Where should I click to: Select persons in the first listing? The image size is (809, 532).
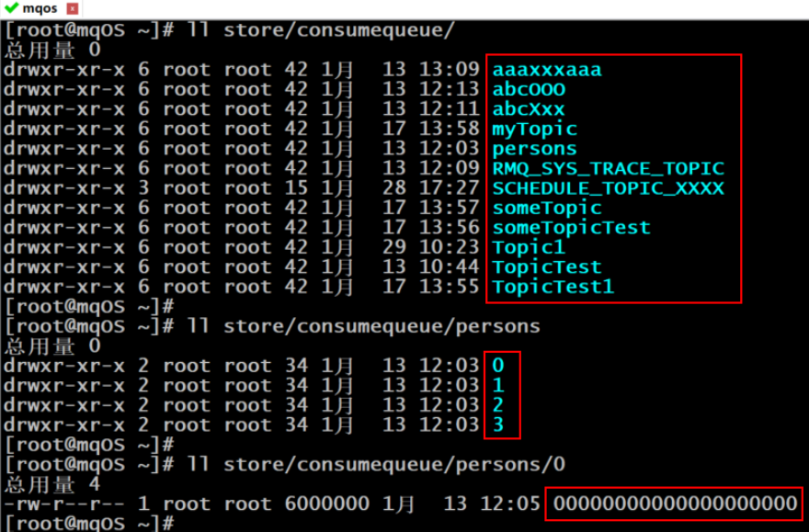534,149
